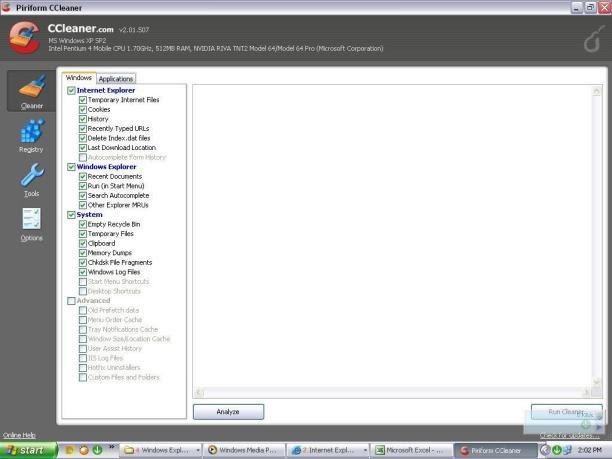
Task: Enable Hotfix Uninstallers checkbox
Action: [x=83, y=368]
